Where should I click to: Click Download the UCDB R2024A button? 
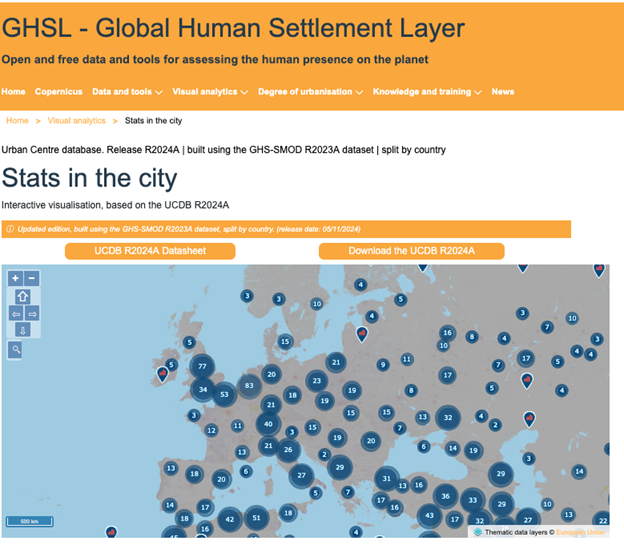click(411, 251)
